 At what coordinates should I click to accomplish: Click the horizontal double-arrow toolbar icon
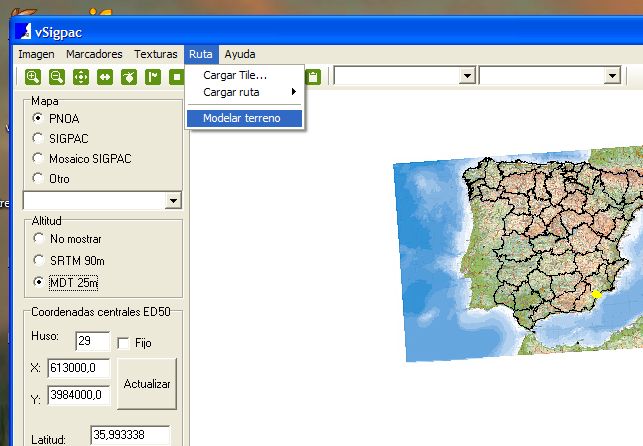click(105, 76)
